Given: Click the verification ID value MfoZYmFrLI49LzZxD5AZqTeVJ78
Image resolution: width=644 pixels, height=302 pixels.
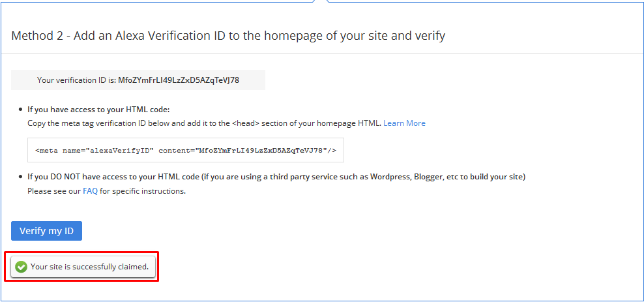Looking at the screenshot, I should coord(179,80).
